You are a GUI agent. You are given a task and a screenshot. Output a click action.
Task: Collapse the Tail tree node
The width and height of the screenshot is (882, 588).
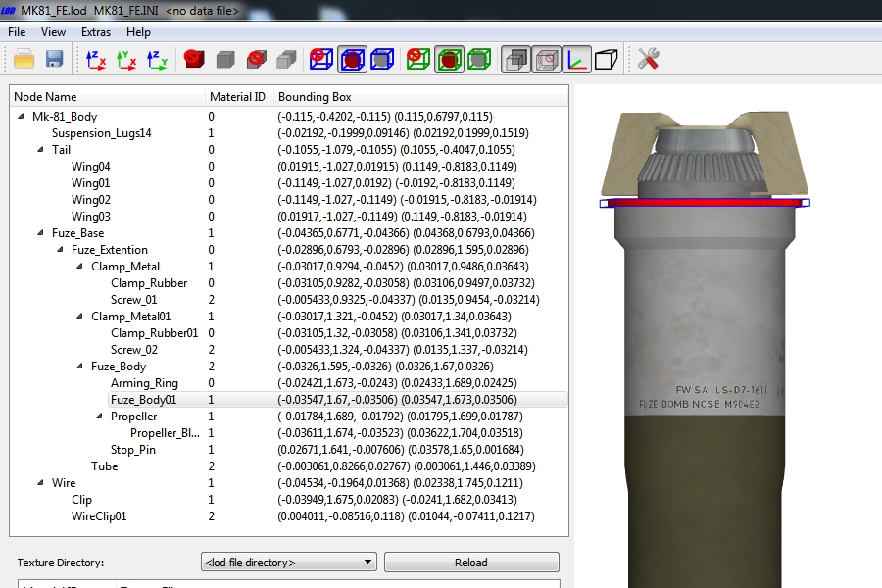click(x=40, y=150)
